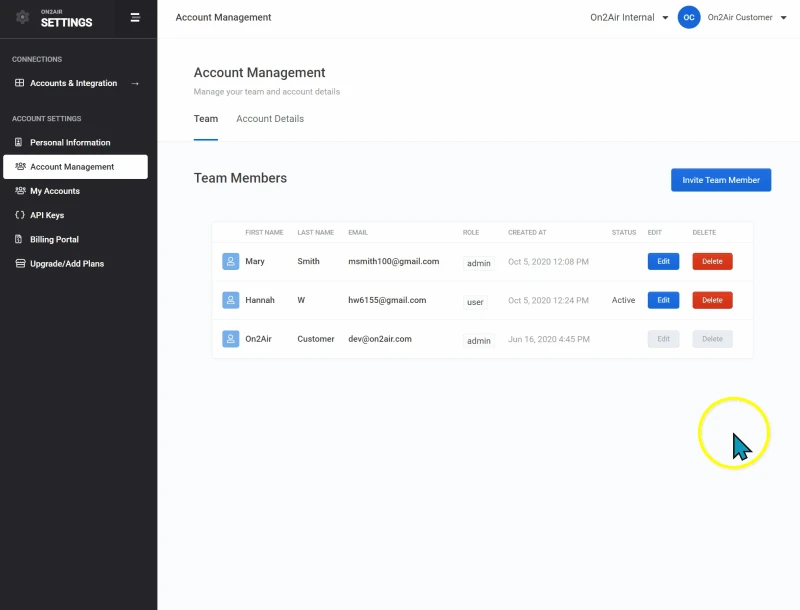
Task: Click the Billing Portal document icon
Action: [x=20, y=239]
